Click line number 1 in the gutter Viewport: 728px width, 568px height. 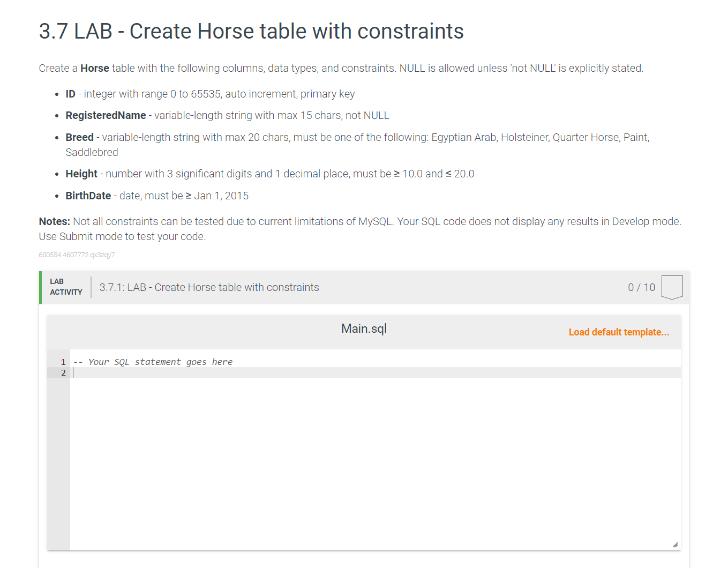click(63, 362)
